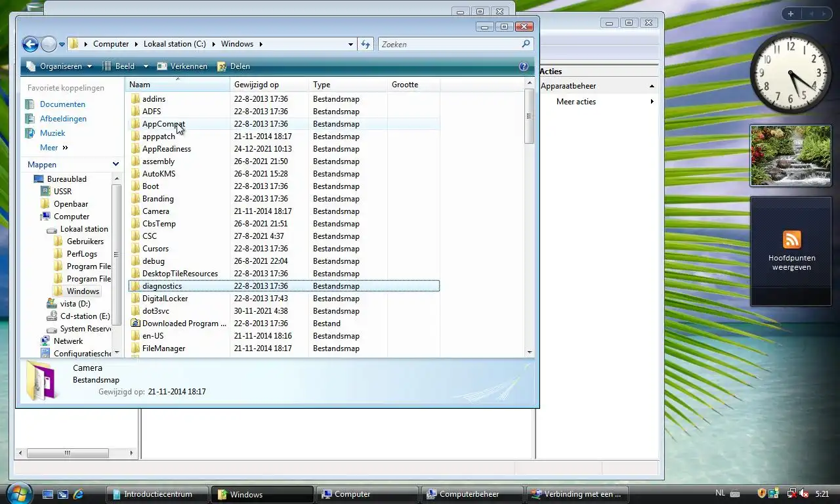Select the apppatch folder icon
The width and height of the screenshot is (840, 504).
[x=135, y=136]
